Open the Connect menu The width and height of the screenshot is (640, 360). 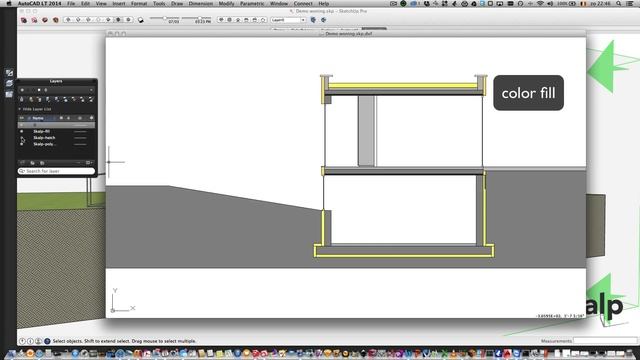tap(303, 3)
